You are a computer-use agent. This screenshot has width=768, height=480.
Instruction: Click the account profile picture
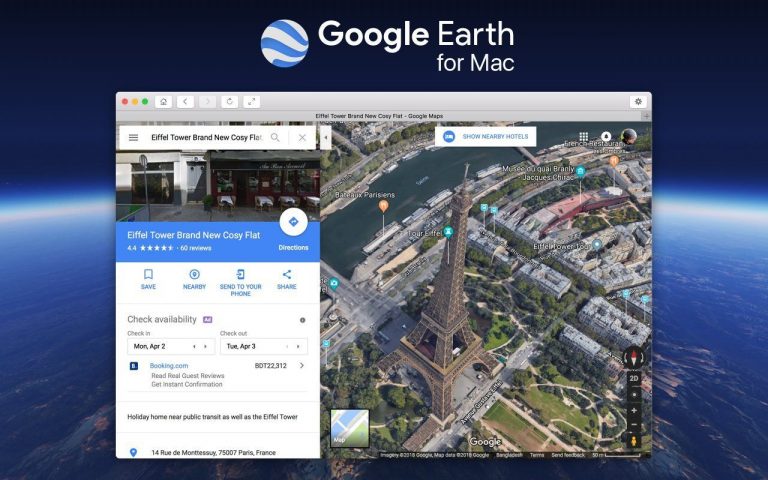pos(629,137)
